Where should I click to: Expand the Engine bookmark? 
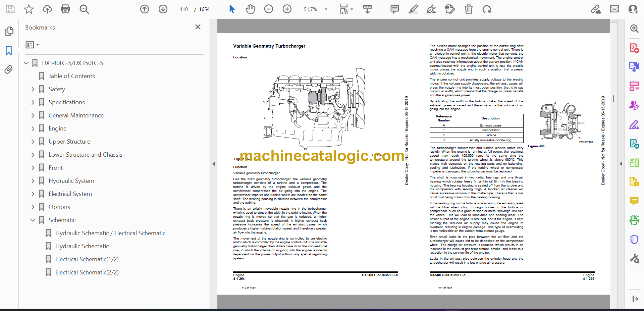point(33,128)
